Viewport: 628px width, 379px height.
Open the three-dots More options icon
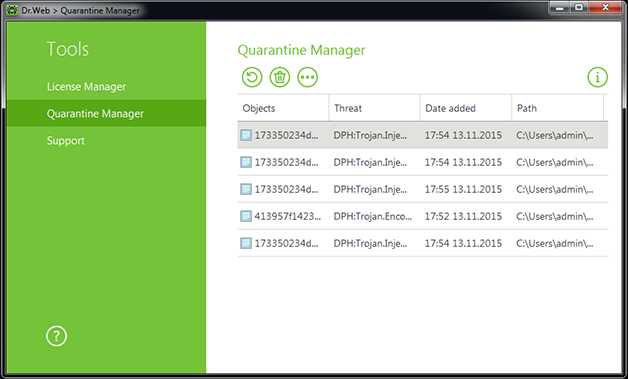click(x=308, y=77)
